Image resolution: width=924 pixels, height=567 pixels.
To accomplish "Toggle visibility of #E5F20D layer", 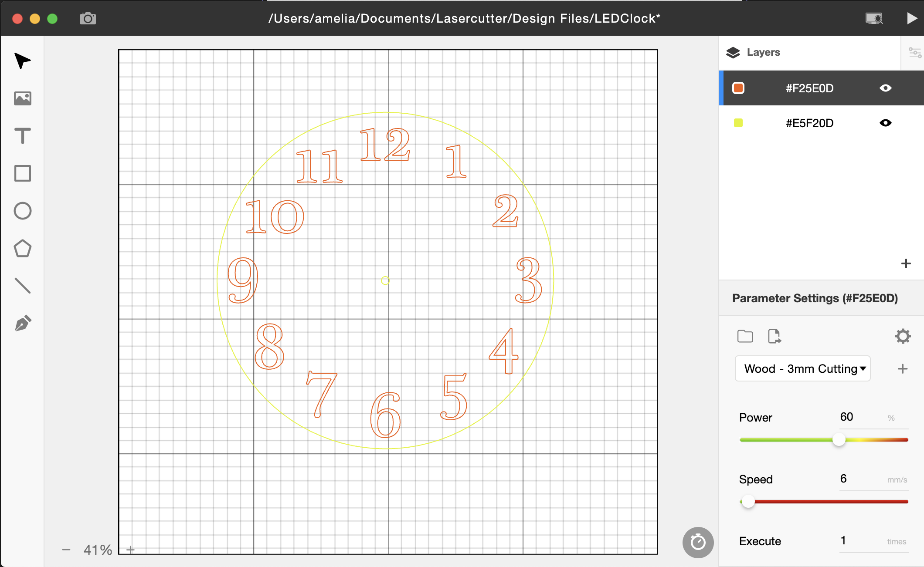I will (888, 123).
